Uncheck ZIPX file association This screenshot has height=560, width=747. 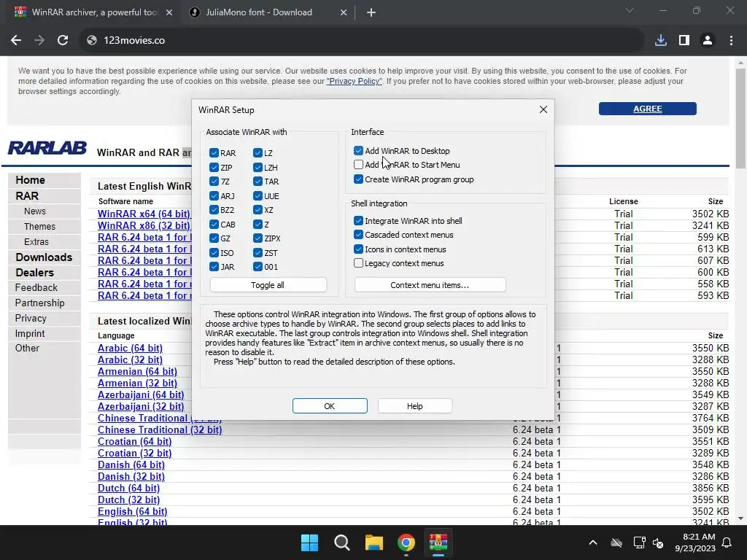pos(258,238)
